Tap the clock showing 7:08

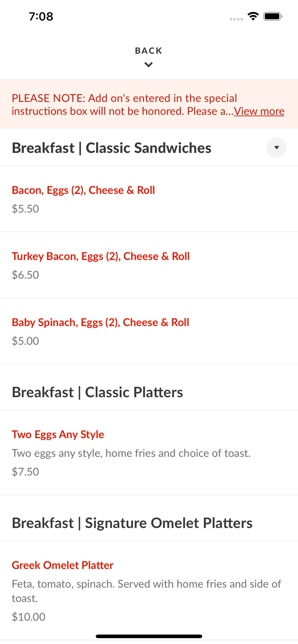point(41,16)
